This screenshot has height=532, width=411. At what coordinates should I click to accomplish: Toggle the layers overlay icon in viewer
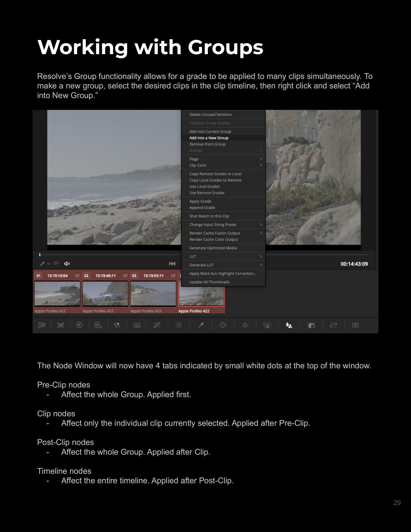[x=56, y=263]
